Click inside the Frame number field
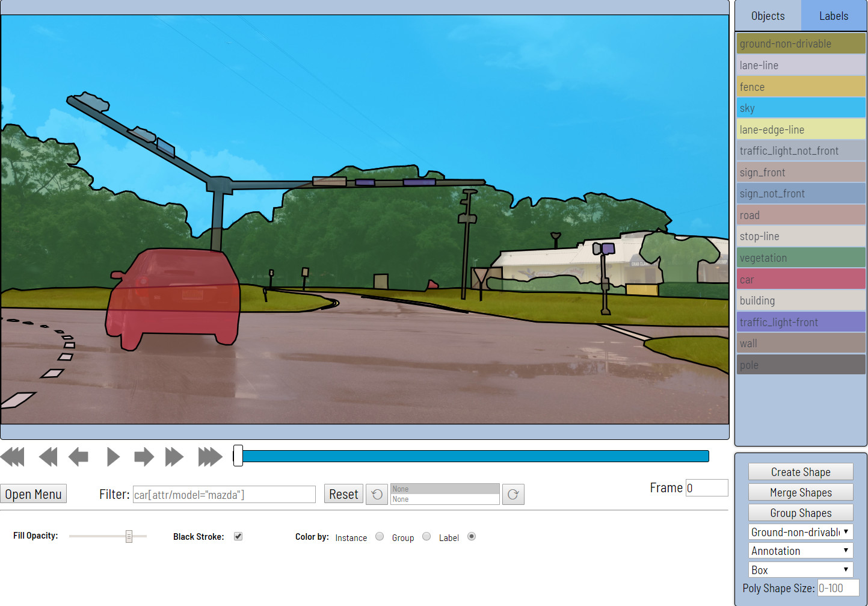The image size is (868, 606). point(706,487)
